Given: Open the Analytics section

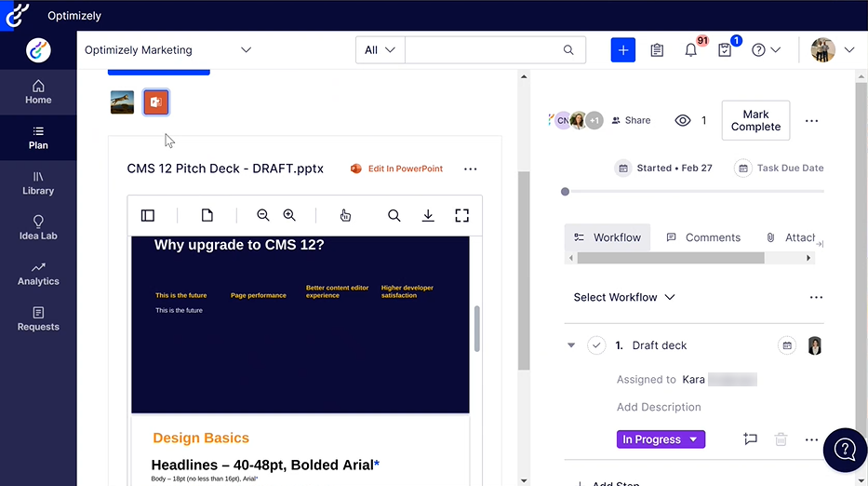Looking at the screenshot, I should tap(38, 273).
